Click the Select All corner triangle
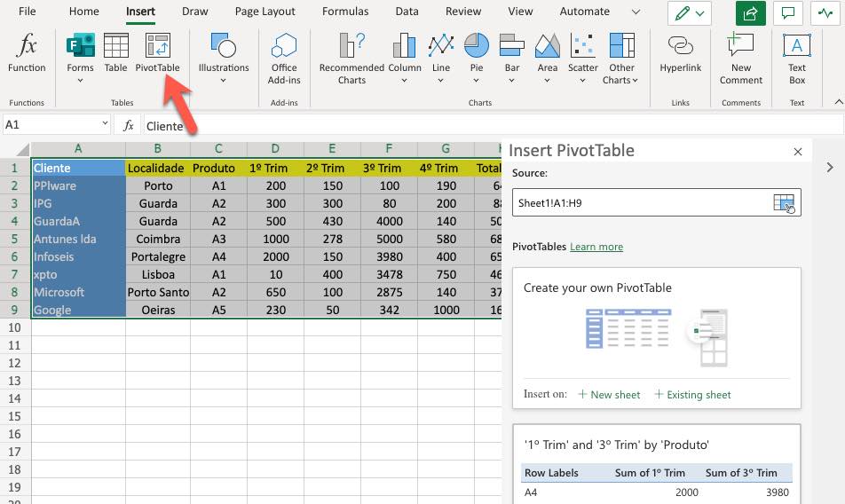The image size is (845, 504). [23, 149]
